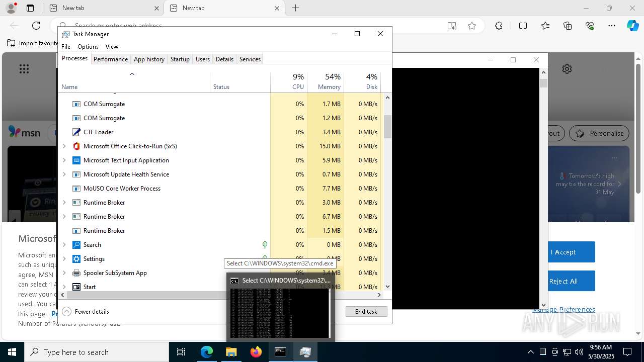The image size is (644, 362).
Task: Expand Microsoft Update Health Service group
Action: (x=64, y=174)
